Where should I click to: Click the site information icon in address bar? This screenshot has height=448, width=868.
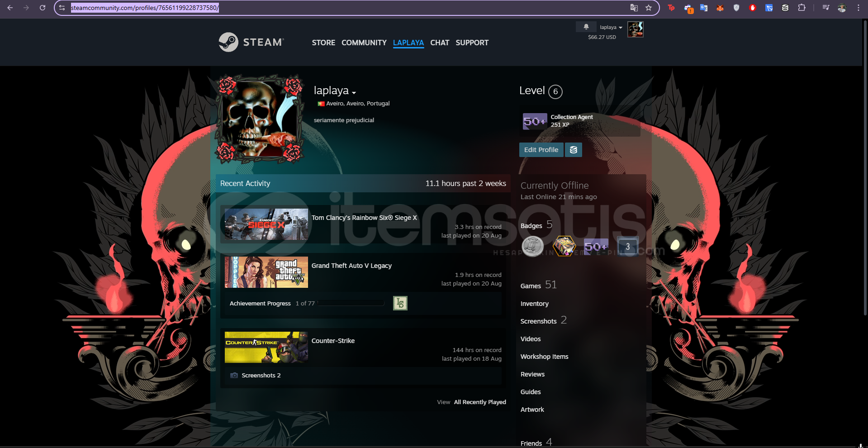[x=62, y=8]
